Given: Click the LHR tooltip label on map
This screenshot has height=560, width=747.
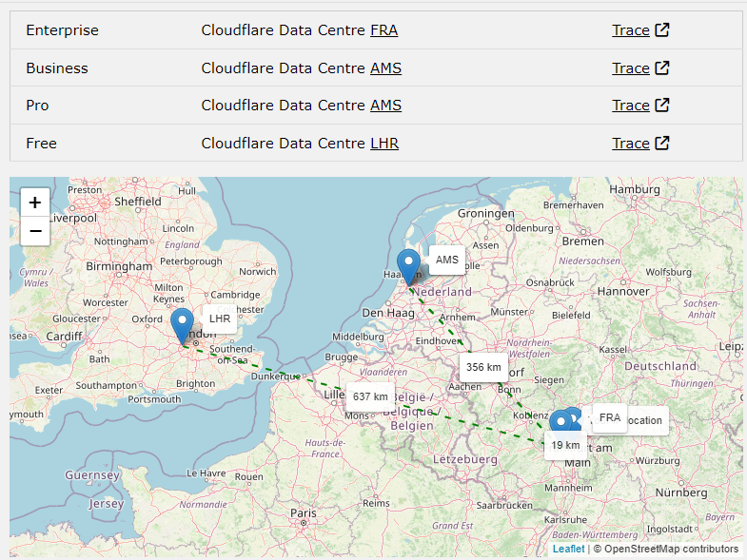Looking at the screenshot, I should (x=220, y=319).
